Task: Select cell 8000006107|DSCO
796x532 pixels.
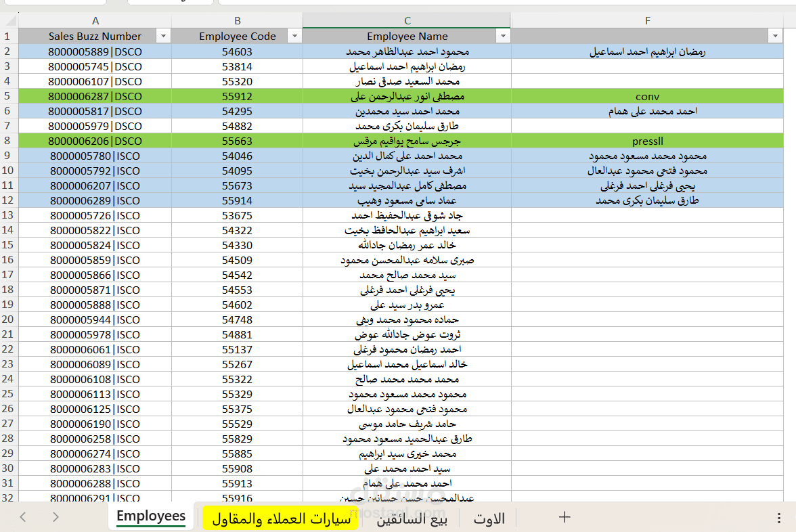Action: pyautogui.click(x=95, y=81)
